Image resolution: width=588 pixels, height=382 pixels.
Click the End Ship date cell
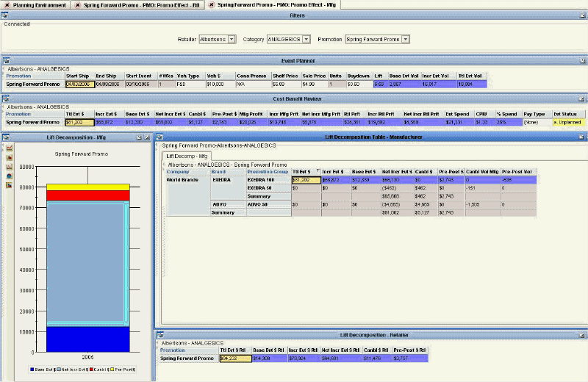click(110, 84)
